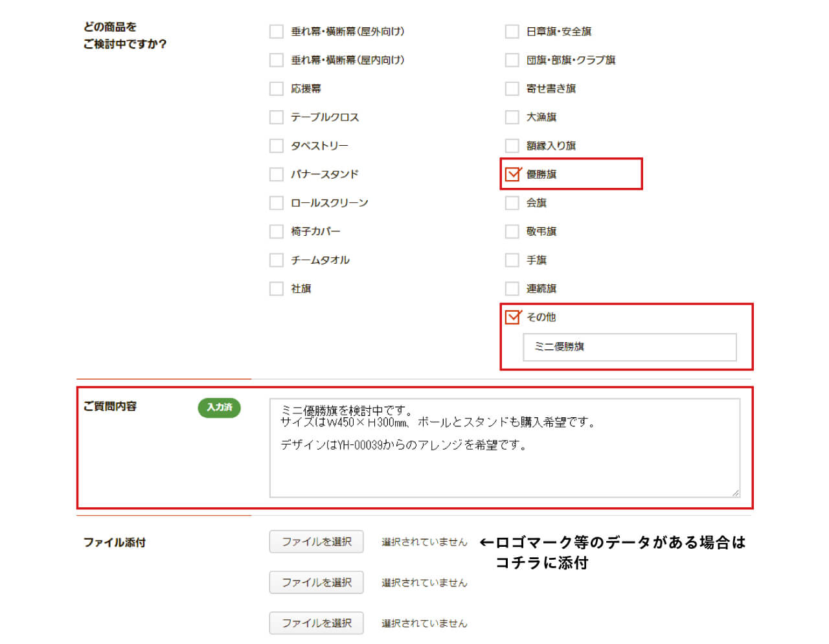Select バナースタンド as a product

click(x=276, y=174)
